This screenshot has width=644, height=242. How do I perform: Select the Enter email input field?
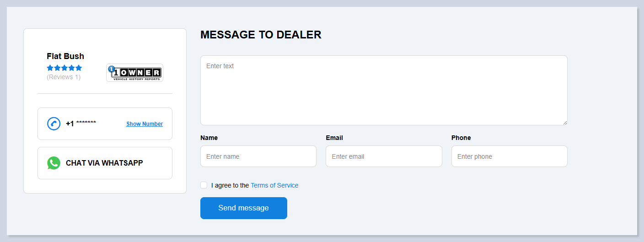click(x=384, y=156)
